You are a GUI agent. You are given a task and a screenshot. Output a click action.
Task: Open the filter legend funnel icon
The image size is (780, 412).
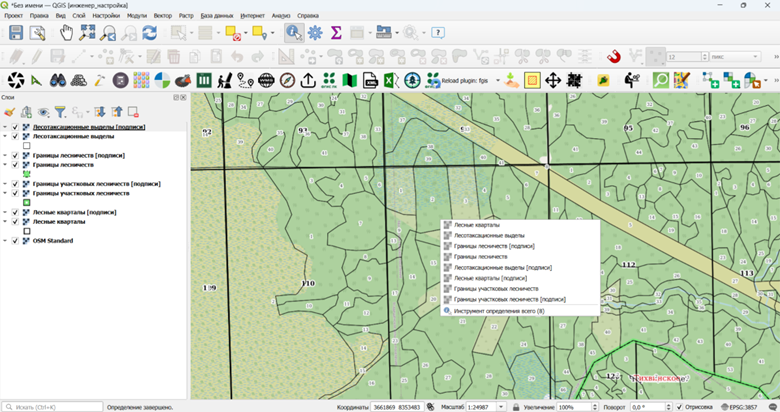[60, 112]
